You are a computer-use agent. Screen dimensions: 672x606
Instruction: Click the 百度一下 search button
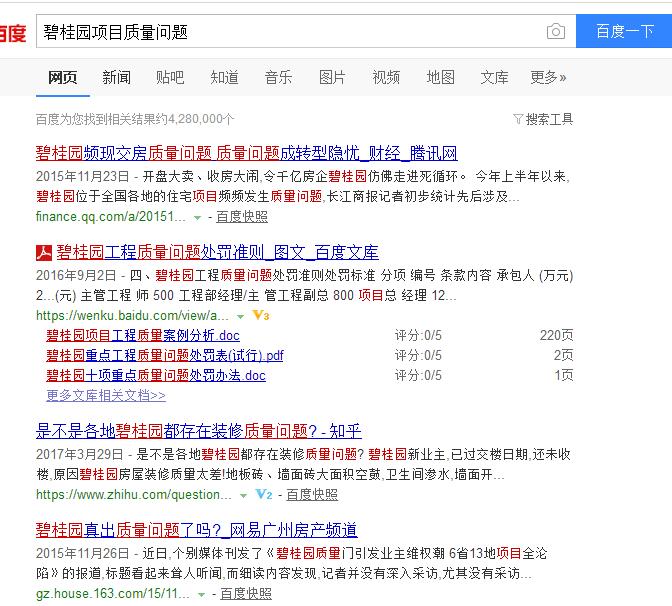tap(624, 31)
